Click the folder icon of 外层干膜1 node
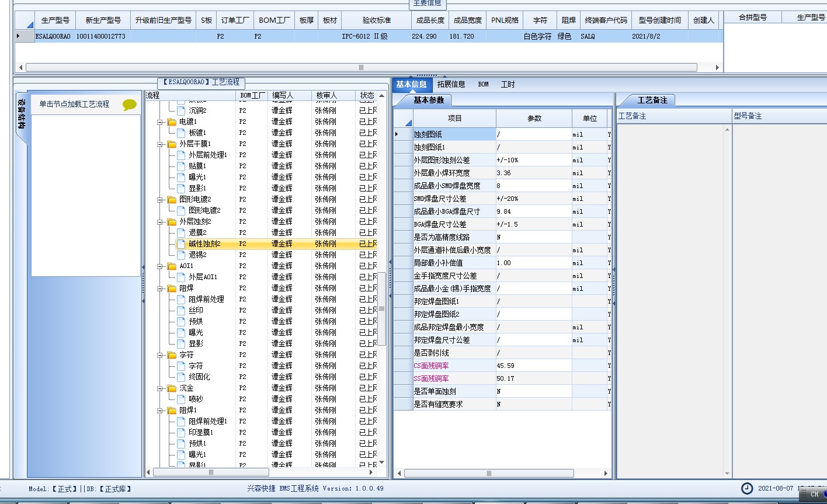The height and width of the screenshot is (504, 827). point(172,144)
